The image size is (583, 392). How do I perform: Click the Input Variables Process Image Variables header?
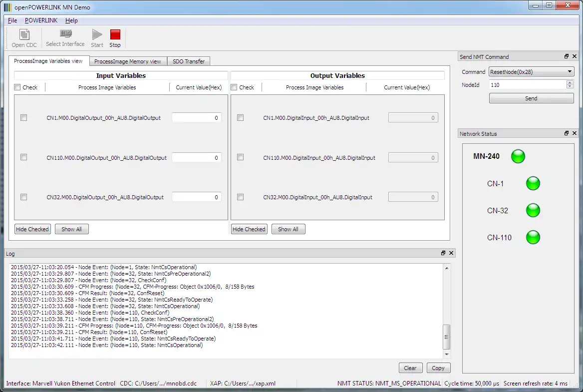coord(107,87)
